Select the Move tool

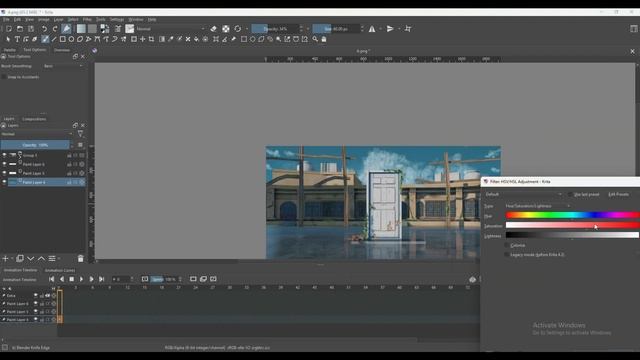click(142, 39)
